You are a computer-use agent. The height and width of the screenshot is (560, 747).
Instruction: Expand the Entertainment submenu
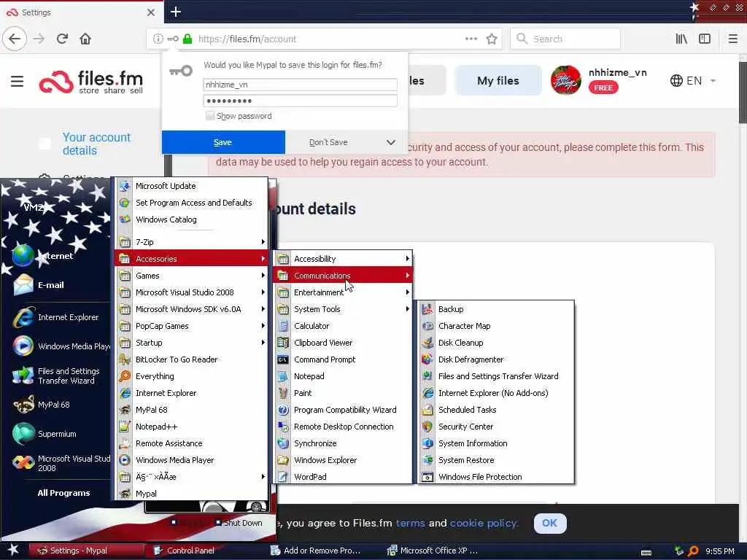(343, 292)
